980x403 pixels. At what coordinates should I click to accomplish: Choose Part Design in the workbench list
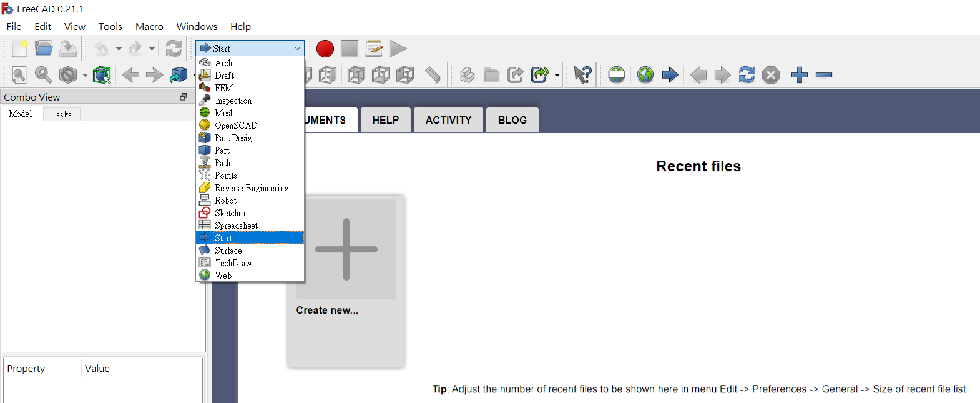point(250,138)
